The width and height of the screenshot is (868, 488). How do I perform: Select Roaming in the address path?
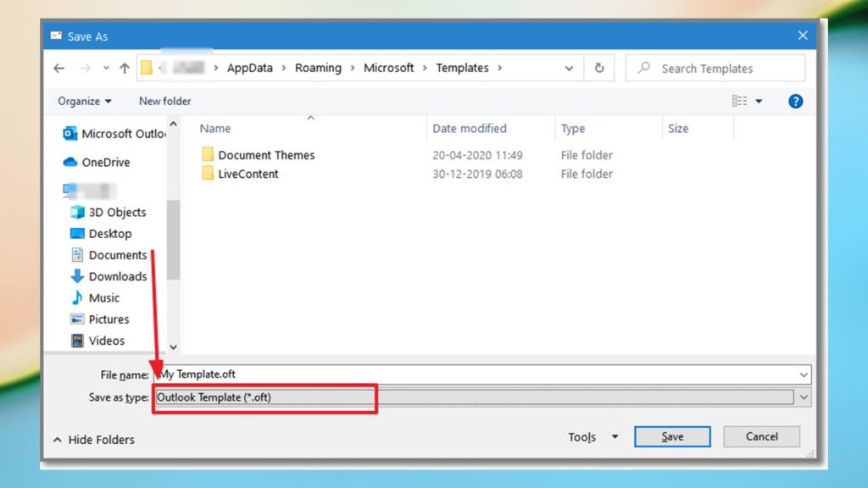318,68
